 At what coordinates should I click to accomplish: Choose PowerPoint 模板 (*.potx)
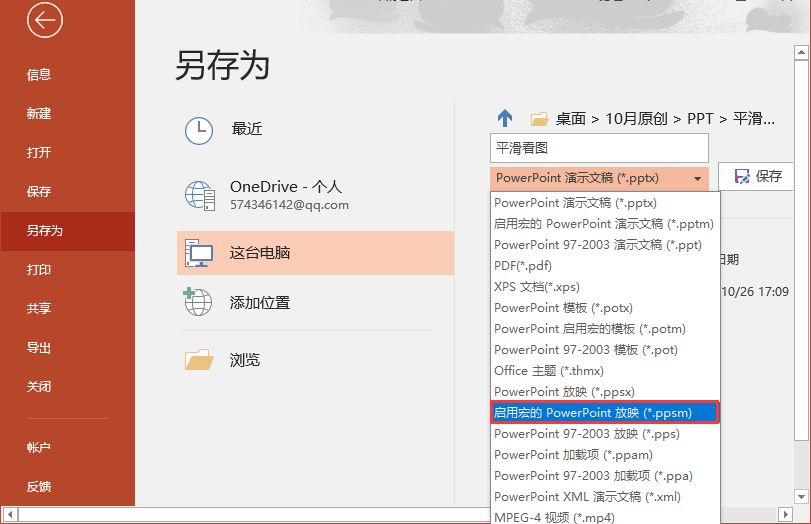pyautogui.click(x=605, y=308)
